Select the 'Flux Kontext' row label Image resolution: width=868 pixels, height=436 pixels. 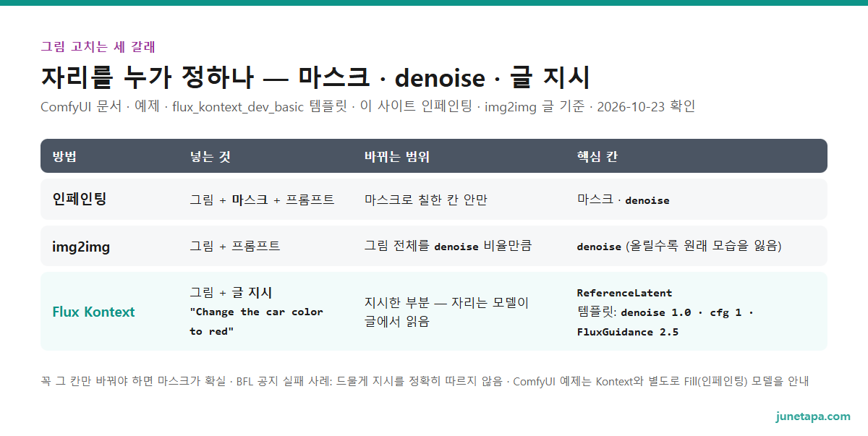[x=93, y=312]
